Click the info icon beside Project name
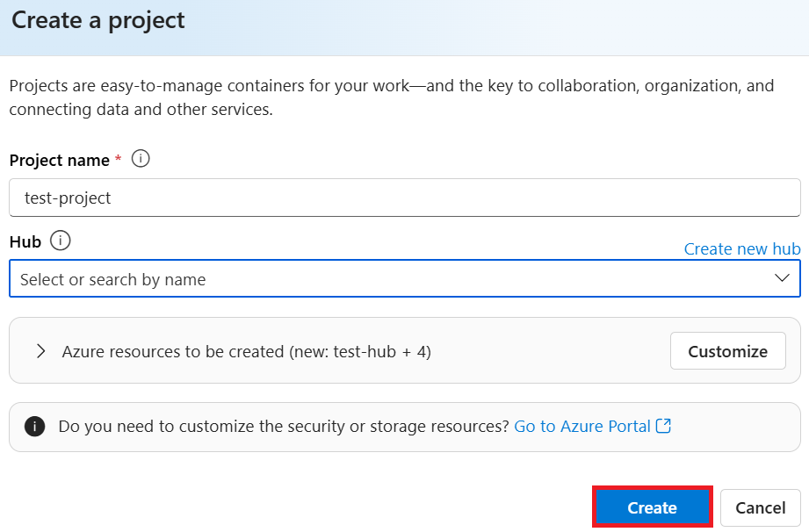Image resolution: width=809 pixels, height=532 pixels. click(141, 159)
